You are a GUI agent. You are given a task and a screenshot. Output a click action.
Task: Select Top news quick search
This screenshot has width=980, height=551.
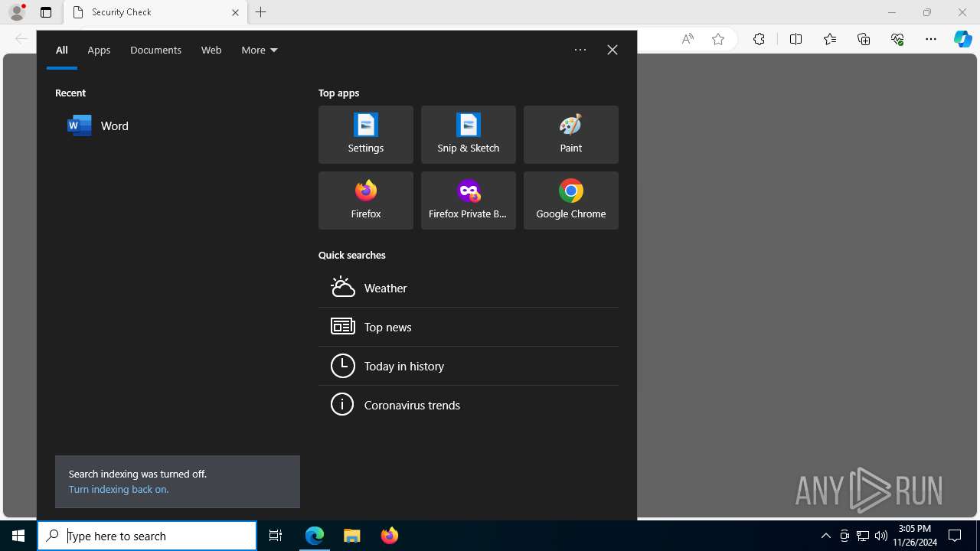click(468, 327)
